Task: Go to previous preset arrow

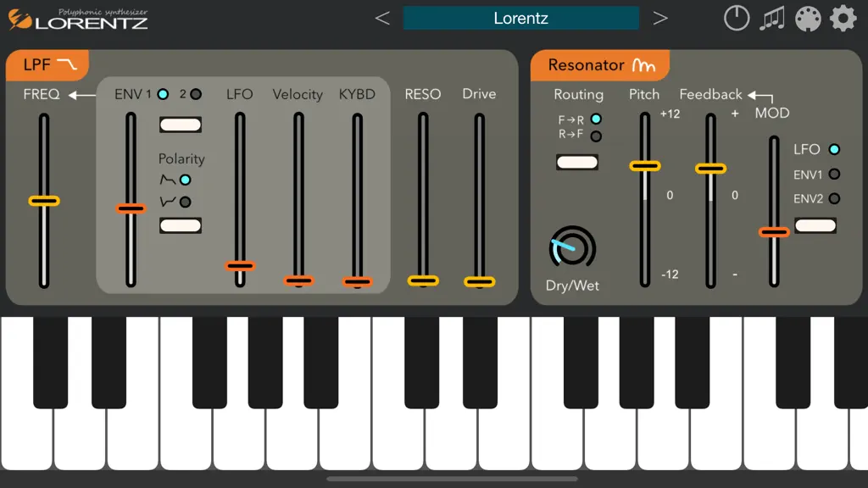Action: (382, 19)
